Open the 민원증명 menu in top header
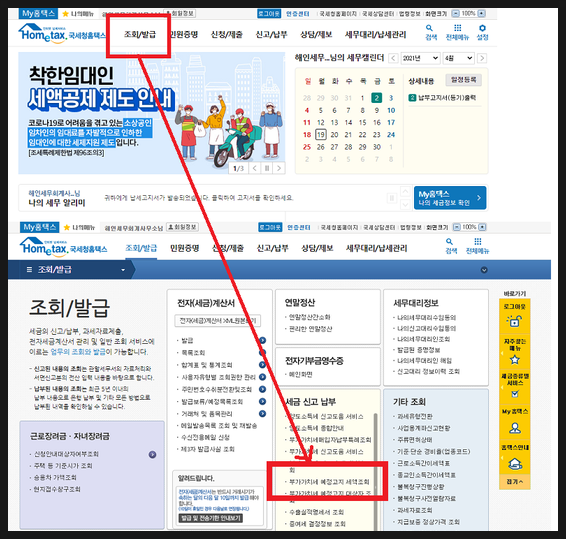The height and width of the screenshot is (539, 566). [184, 34]
